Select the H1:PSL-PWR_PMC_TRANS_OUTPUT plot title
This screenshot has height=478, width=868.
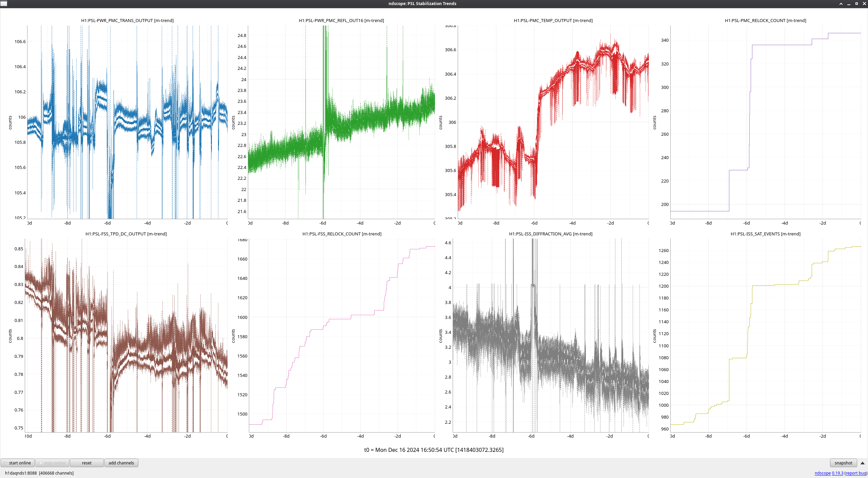coord(127,20)
